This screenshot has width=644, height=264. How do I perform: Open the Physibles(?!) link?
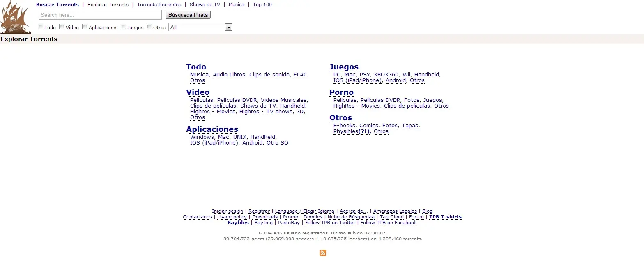click(352, 131)
